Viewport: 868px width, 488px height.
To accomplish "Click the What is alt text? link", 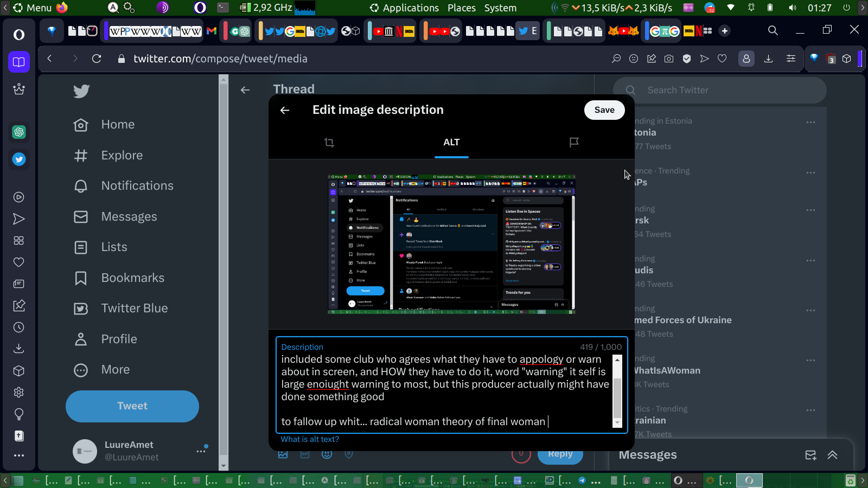I will (310, 439).
